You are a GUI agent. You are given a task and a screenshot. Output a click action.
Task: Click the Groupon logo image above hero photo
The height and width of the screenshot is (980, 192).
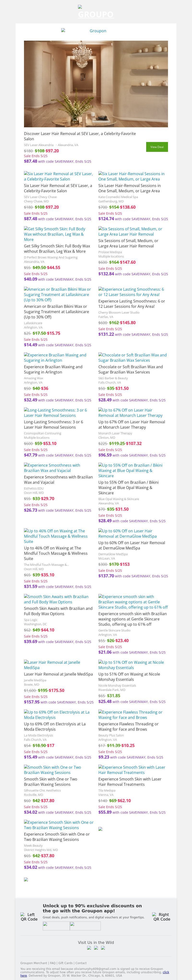point(96,31)
